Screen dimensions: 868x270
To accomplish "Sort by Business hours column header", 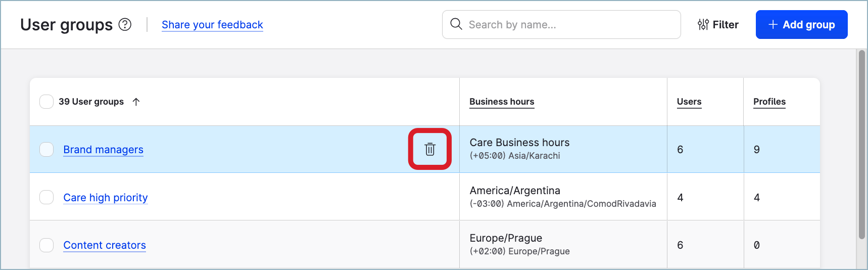I will point(502,102).
